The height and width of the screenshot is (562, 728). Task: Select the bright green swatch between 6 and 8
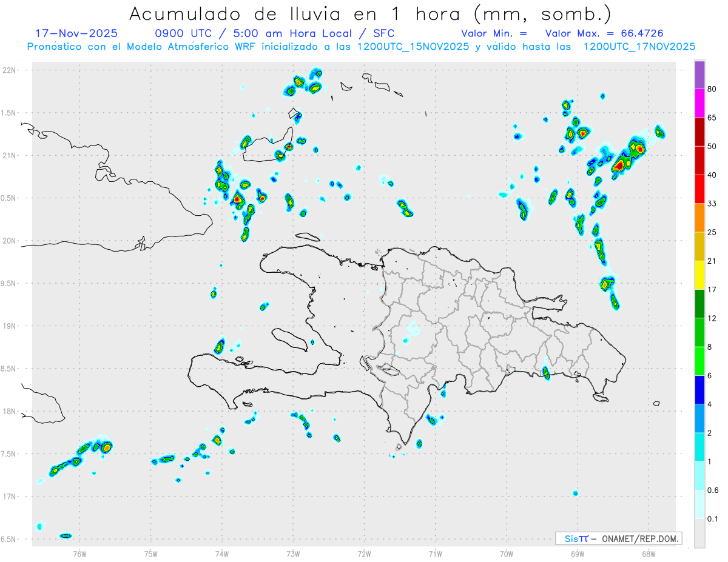[699, 361]
